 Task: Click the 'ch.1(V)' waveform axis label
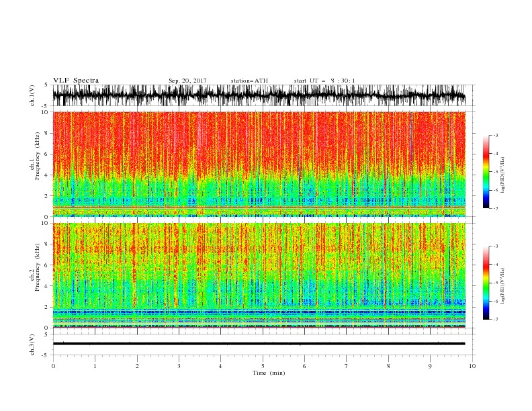32,95
